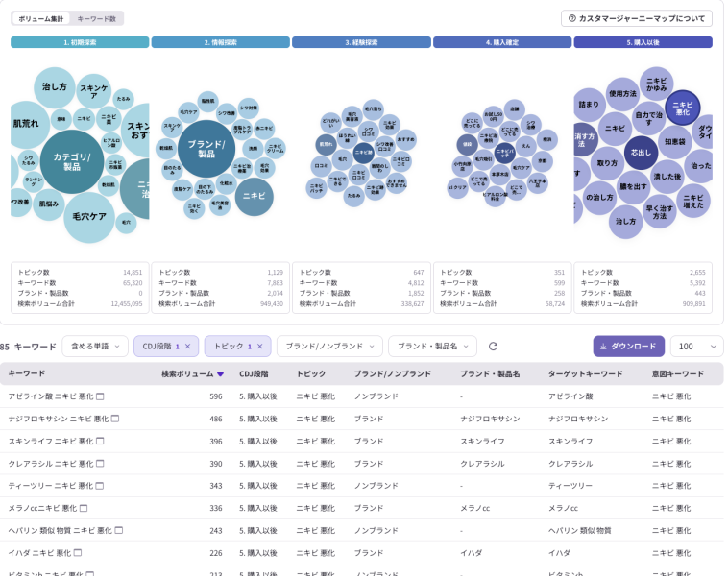This screenshot has width=728, height=576.
Task: Click copy icon beside メラノcc ニキビ 悪化
Action: (x=84, y=508)
